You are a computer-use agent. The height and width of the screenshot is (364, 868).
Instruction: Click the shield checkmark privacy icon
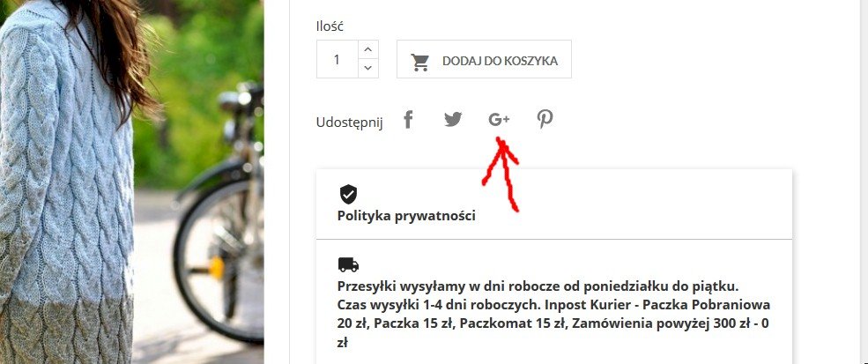tap(348, 195)
